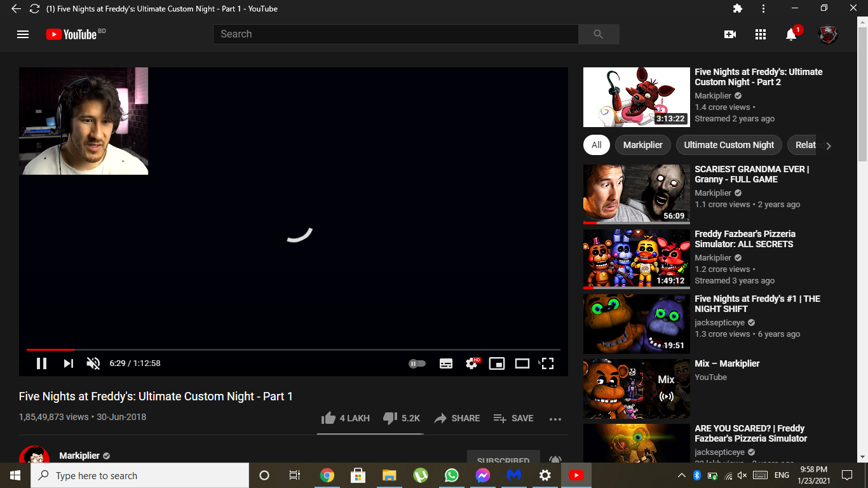Save the video to a playlist

(513, 418)
